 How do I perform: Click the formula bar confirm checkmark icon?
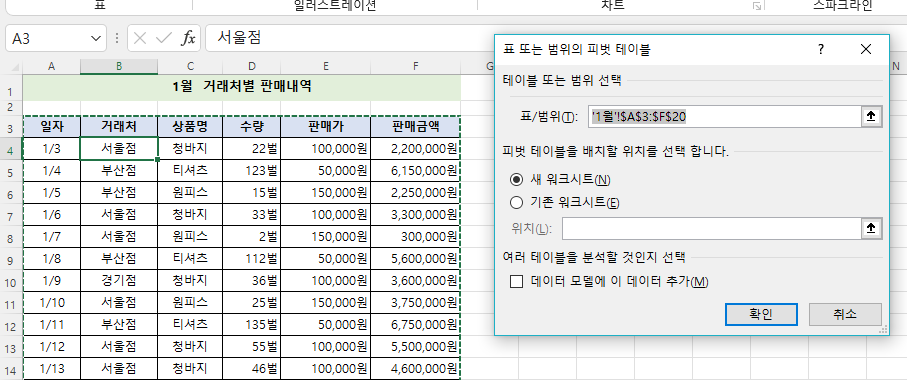click(164, 39)
